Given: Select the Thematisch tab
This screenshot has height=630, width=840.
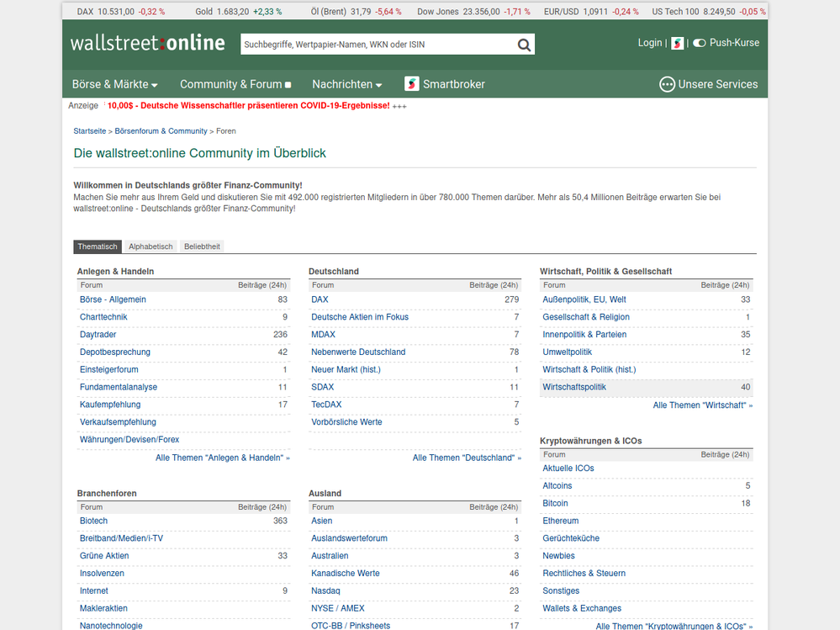Looking at the screenshot, I should click(x=98, y=246).
